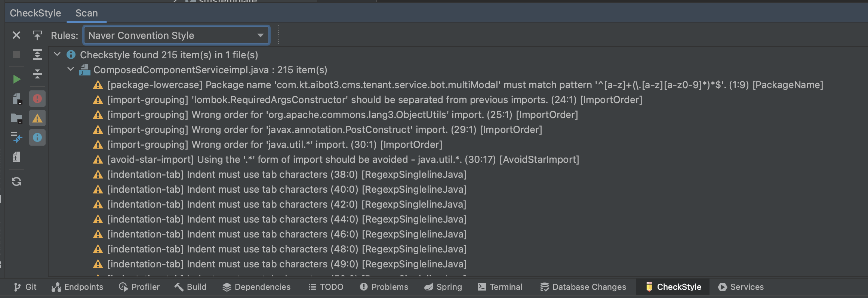The width and height of the screenshot is (868, 298).
Task: Click the green Check Current File run icon
Action: [16, 79]
